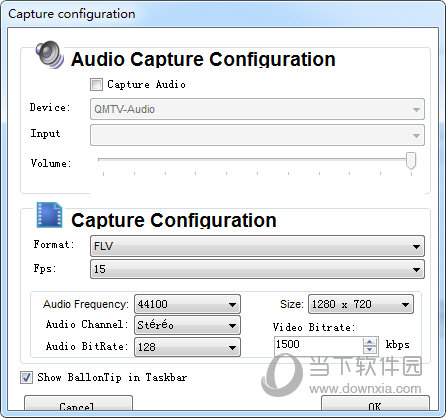Click the Audio Frequency label
Screen dimensions: 446x418
[86, 304]
